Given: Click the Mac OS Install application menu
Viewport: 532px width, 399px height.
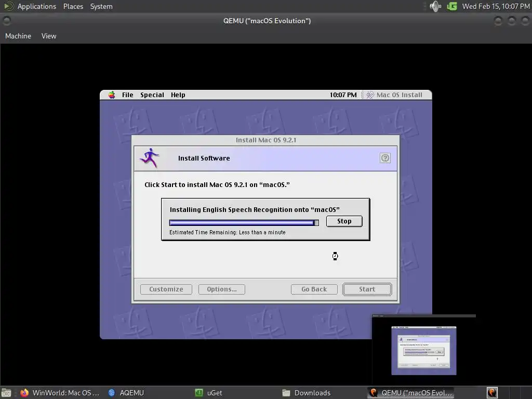Looking at the screenshot, I should [x=394, y=95].
